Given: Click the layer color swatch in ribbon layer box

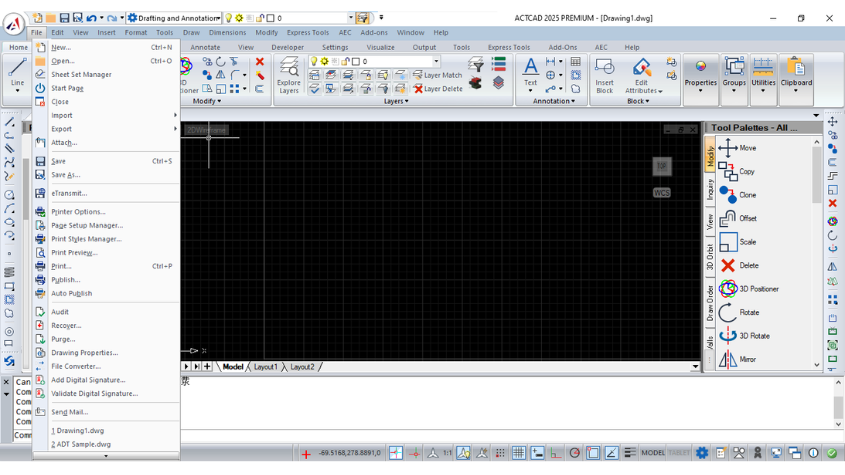Looking at the screenshot, I should [356, 61].
